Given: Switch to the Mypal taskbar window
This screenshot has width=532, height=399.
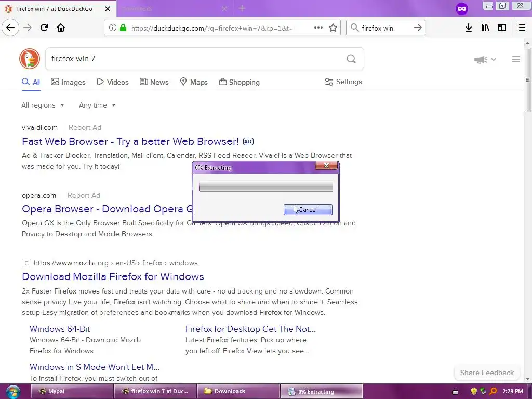Looking at the screenshot, I should click(72, 392).
